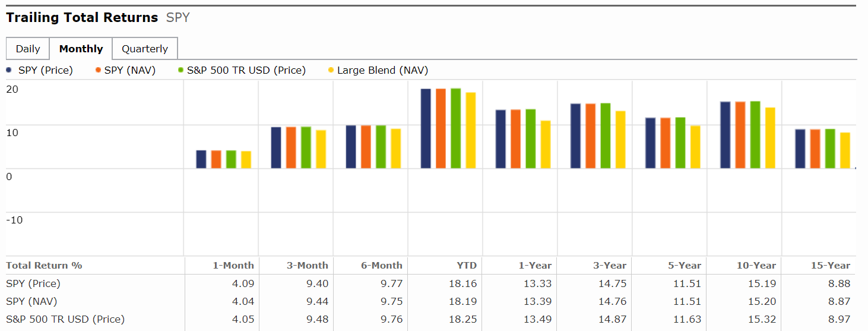This screenshot has width=868, height=331.
Task: Click the 6-Month column header
Action: (x=382, y=266)
